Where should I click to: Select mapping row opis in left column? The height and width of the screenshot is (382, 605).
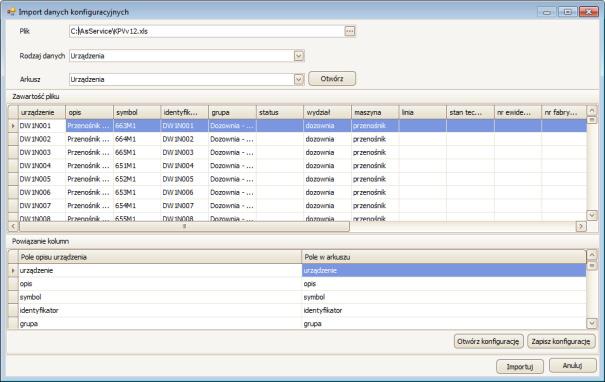coord(160,284)
